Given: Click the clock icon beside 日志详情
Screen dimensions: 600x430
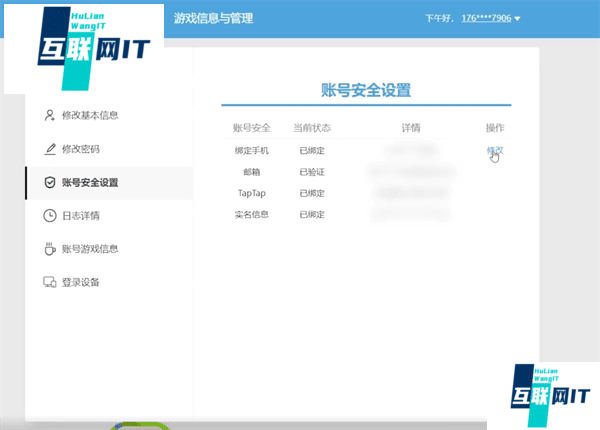Looking at the screenshot, I should (x=50, y=215).
